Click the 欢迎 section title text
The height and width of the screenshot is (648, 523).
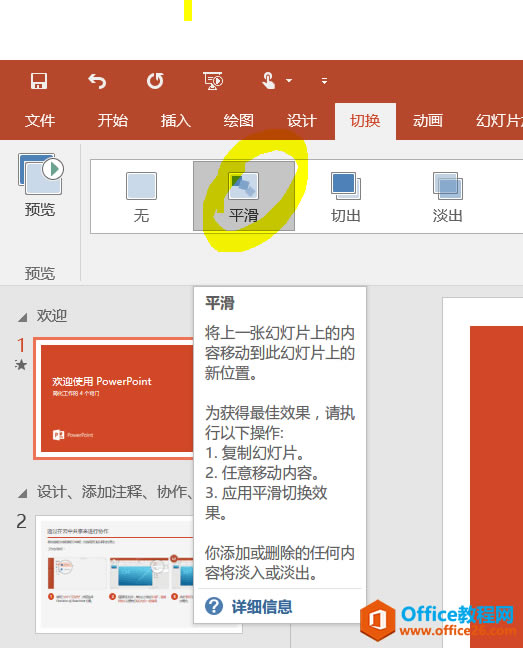tap(52, 316)
